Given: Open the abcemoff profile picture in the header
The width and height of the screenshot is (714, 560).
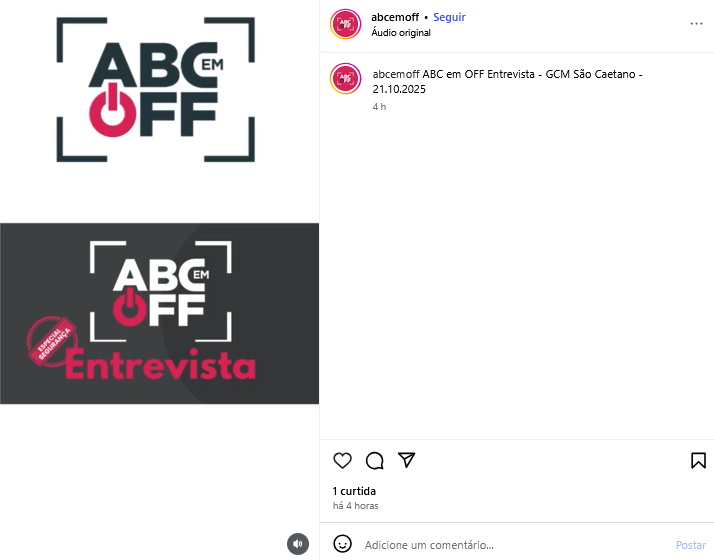Looking at the screenshot, I should coord(346,24).
